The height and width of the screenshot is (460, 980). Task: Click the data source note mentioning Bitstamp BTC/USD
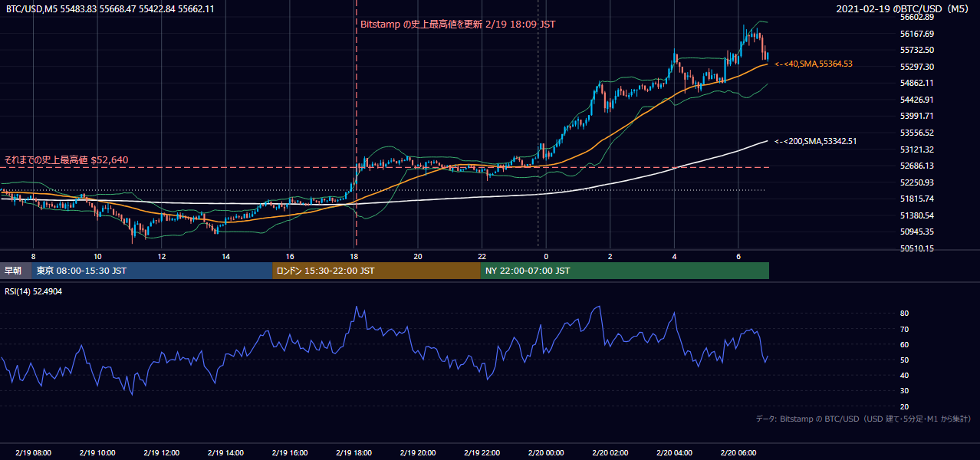[863, 419]
